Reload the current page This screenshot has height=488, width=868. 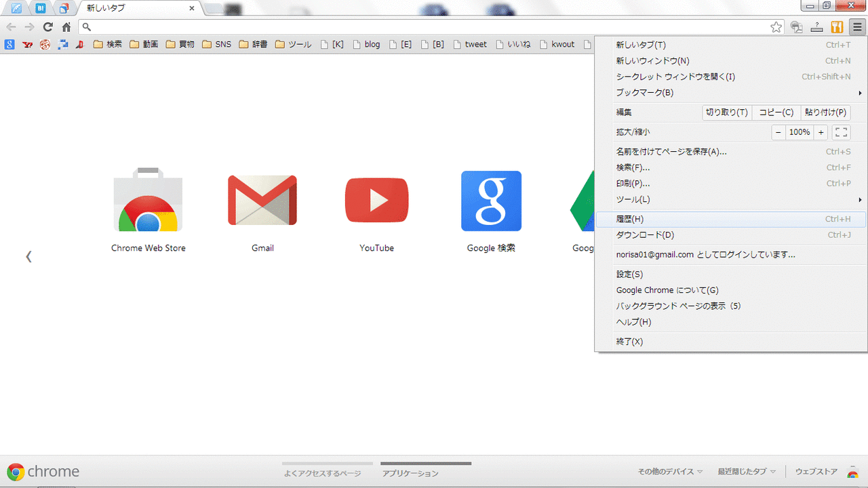tap(47, 27)
